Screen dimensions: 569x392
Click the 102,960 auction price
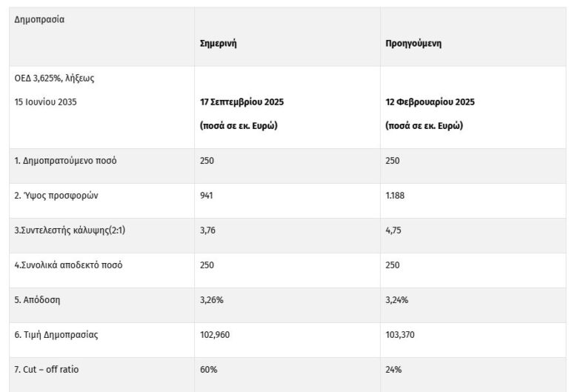(x=216, y=335)
